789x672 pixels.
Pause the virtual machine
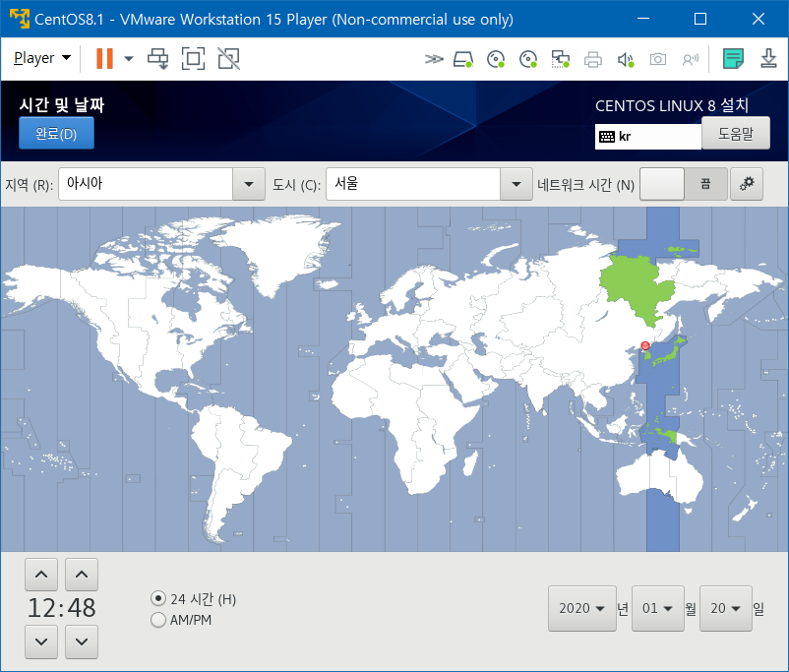(104, 58)
